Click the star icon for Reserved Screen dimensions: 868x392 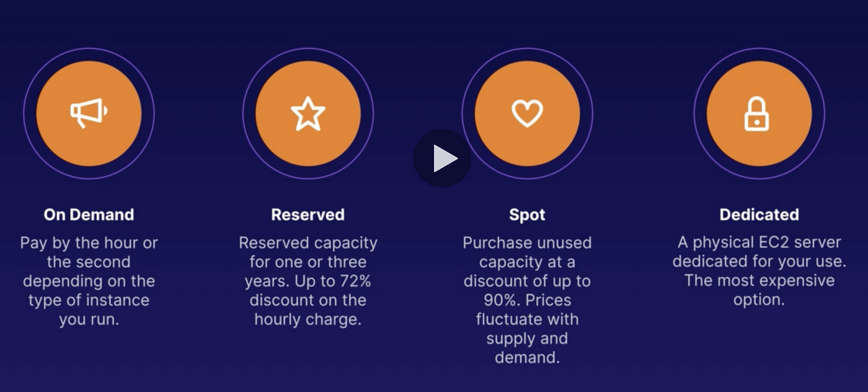coord(308,114)
